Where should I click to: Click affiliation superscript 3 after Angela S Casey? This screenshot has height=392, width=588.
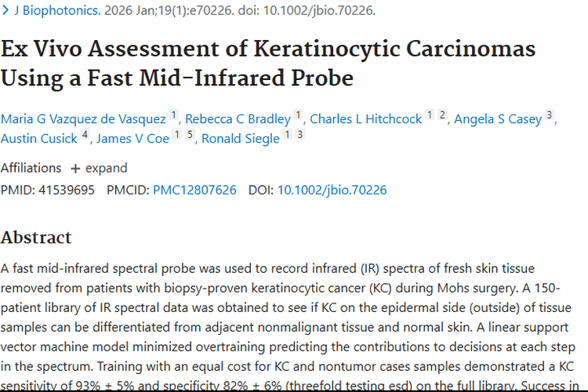[550, 116]
